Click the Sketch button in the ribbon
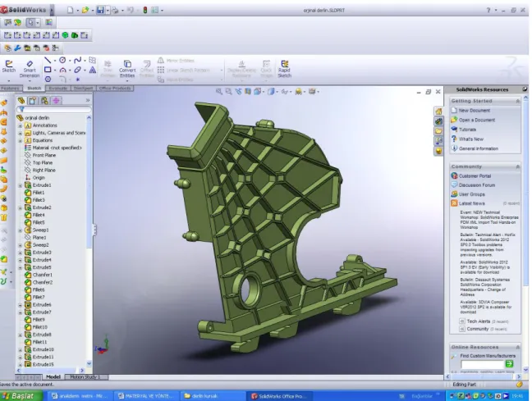The image size is (532, 401). pyautogui.click(x=9, y=66)
